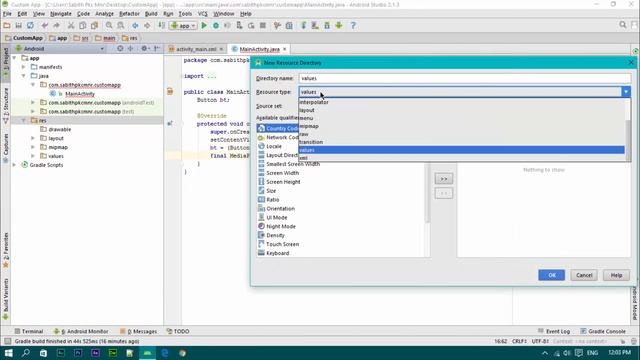640x360 pixels.
Task: Open Gradle Console tool window
Action: click(x=603, y=331)
